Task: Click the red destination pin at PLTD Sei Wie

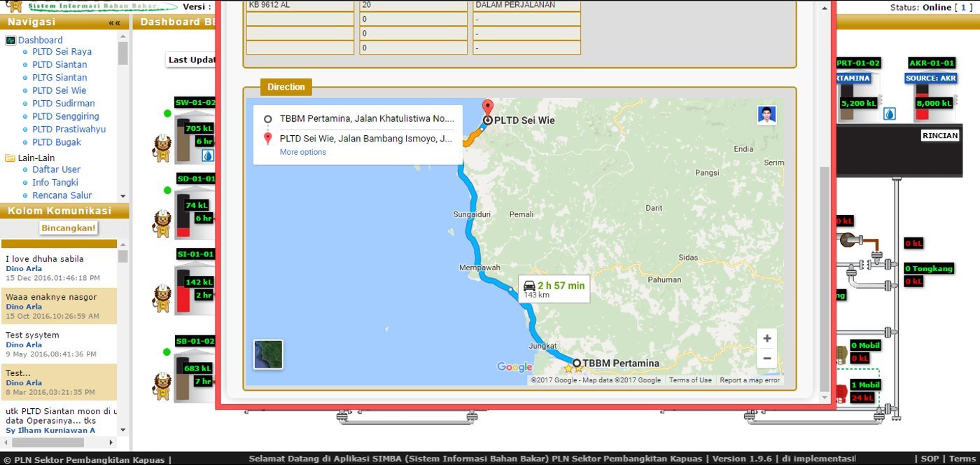Action: 488,107
